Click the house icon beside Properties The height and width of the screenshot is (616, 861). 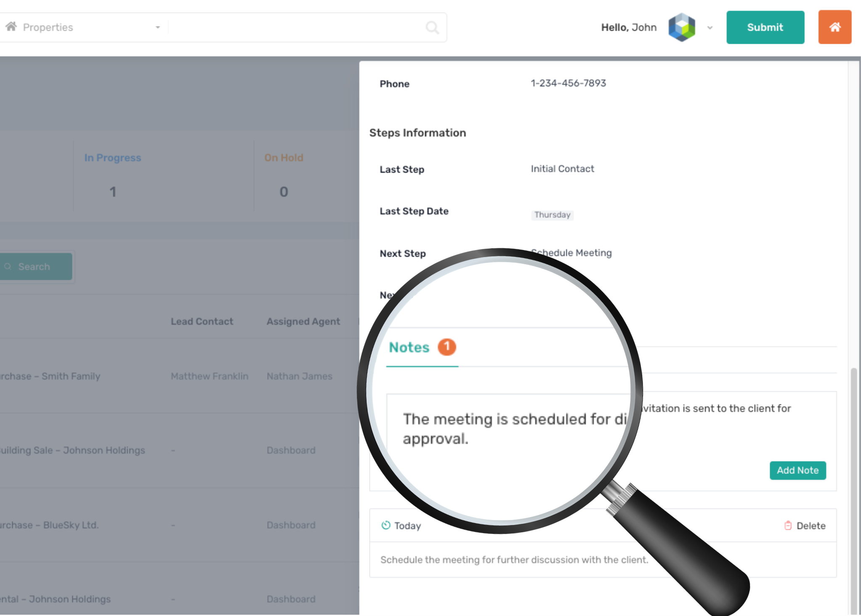[x=11, y=27]
